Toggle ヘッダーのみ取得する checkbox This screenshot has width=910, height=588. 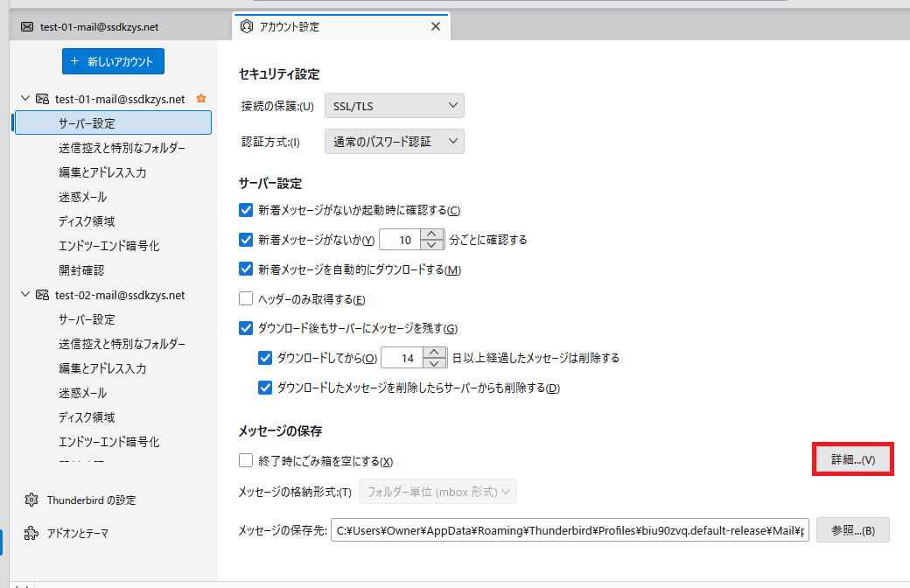(246, 299)
